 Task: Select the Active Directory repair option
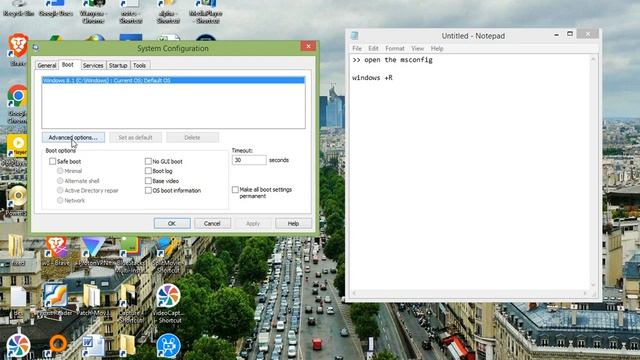point(60,191)
